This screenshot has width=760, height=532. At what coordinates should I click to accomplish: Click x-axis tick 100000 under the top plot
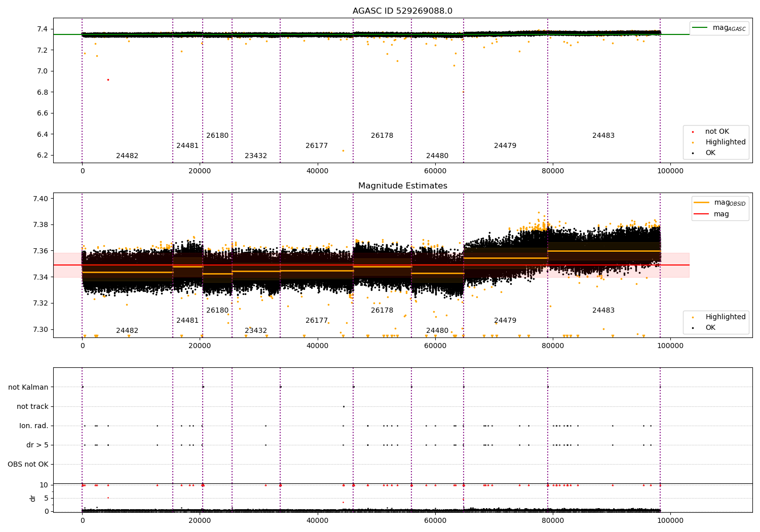(x=670, y=171)
